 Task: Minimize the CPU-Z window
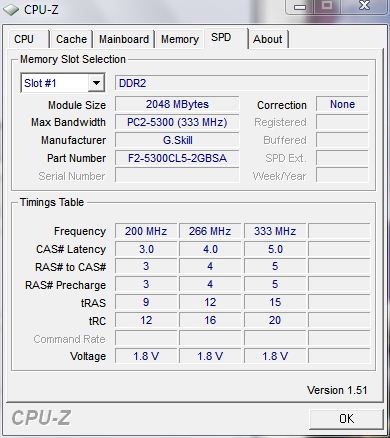point(300,7)
